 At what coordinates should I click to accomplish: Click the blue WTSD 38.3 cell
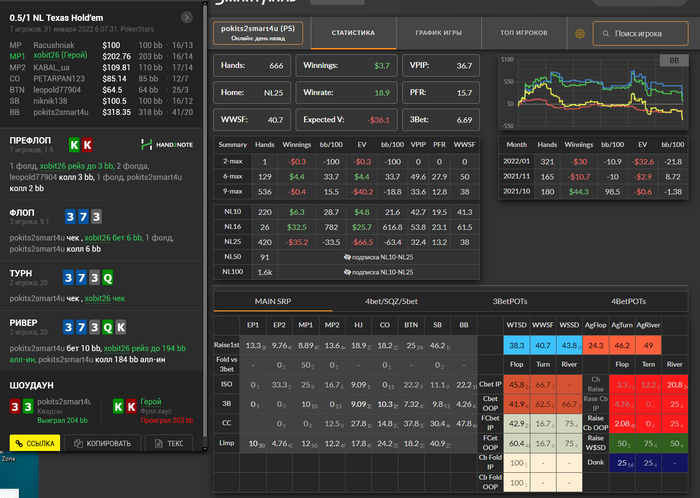click(517, 345)
